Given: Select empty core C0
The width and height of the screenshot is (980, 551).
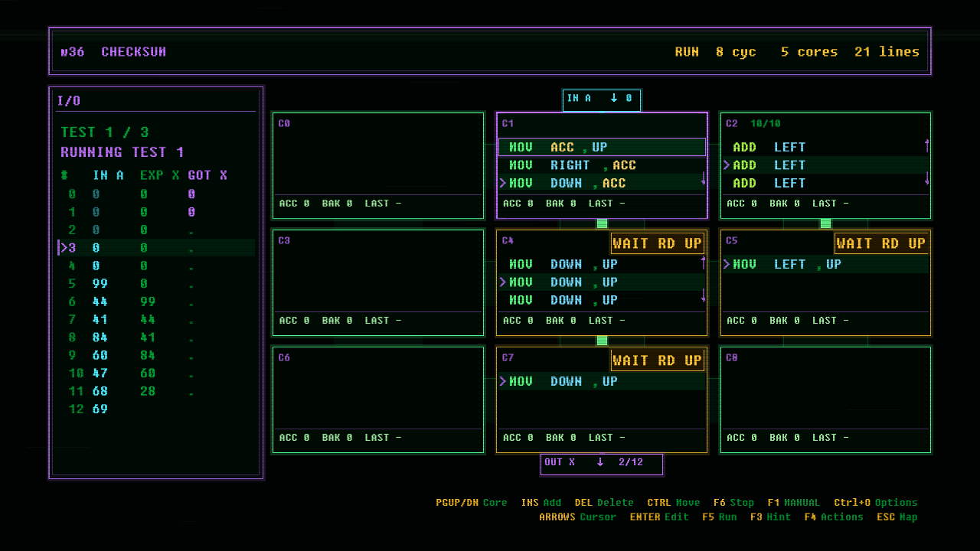Looking at the screenshot, I should (x=378, y=165).
